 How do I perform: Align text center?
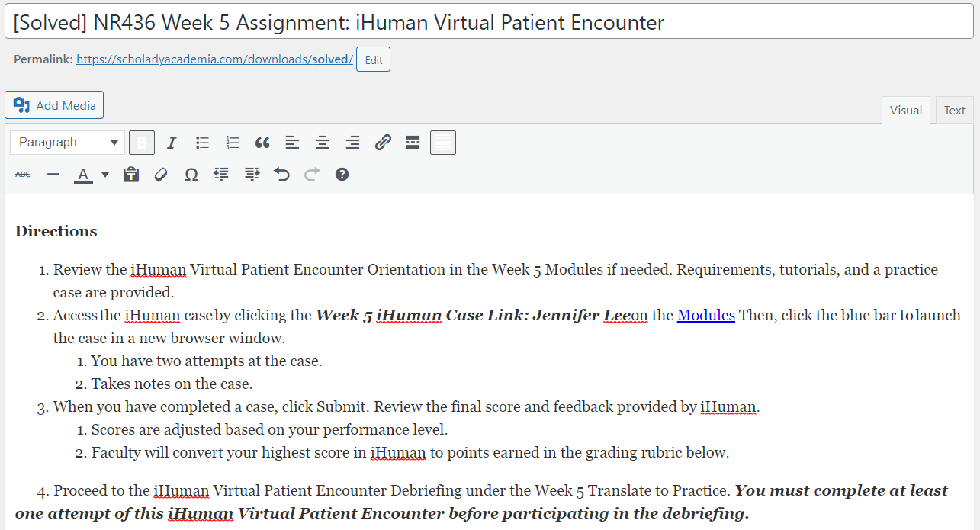(x=323, y=143)
